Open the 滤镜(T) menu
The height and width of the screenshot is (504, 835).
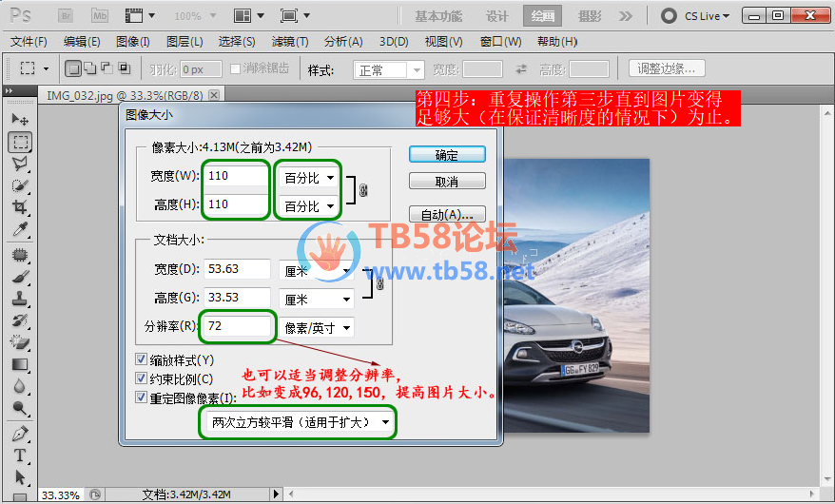290,42
